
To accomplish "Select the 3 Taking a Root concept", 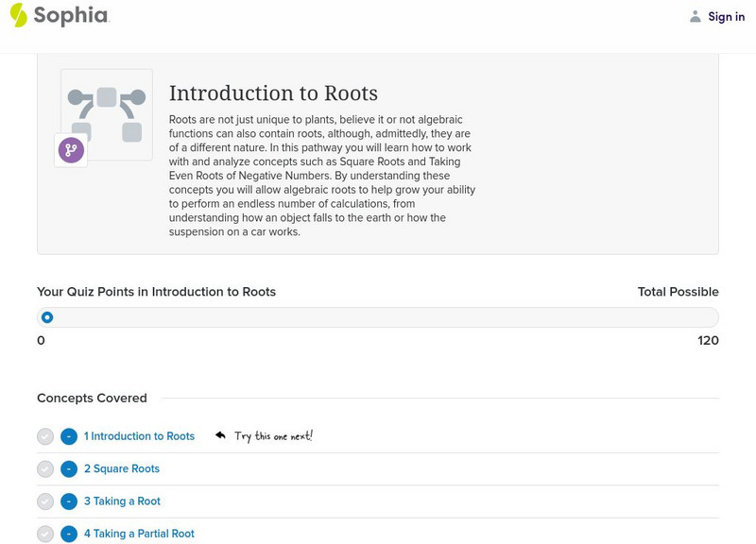I will (122, 501).
